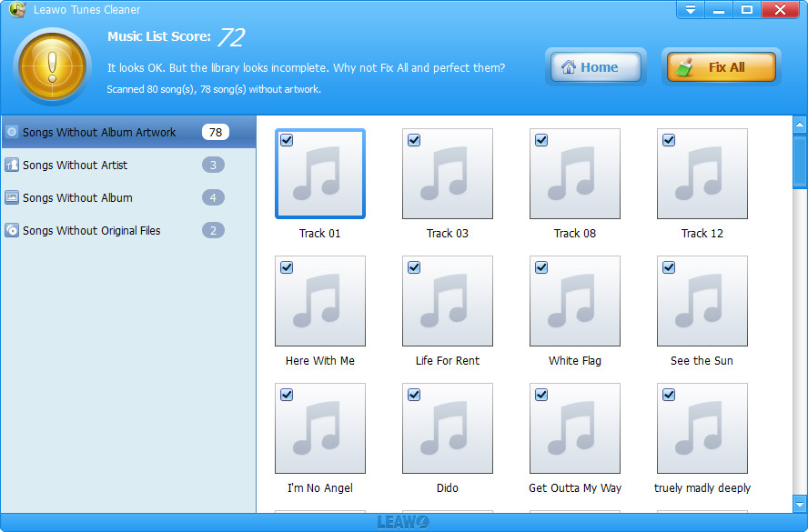
Task: Click the scrollbar up arrow
Action: (x=800, y=125)
